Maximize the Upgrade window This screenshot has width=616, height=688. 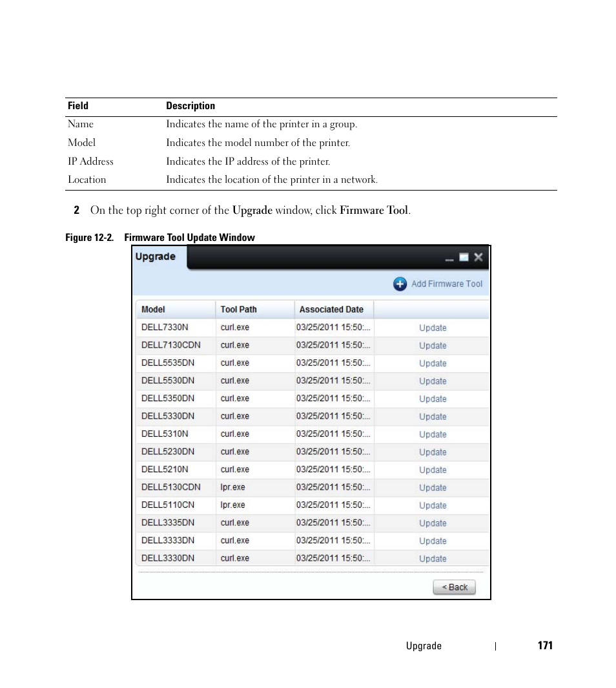464,258
